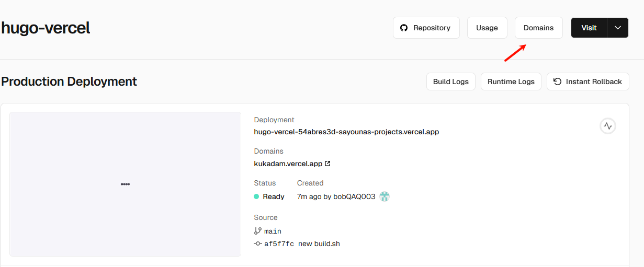View the Build Logs
The image size is (644, 267).
point(450,82)
